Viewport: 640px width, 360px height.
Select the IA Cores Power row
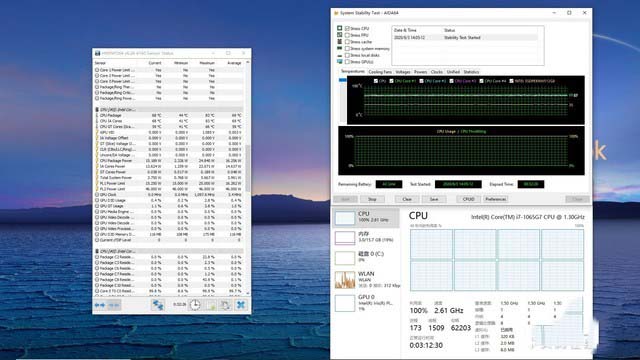(x=169, y=167)
